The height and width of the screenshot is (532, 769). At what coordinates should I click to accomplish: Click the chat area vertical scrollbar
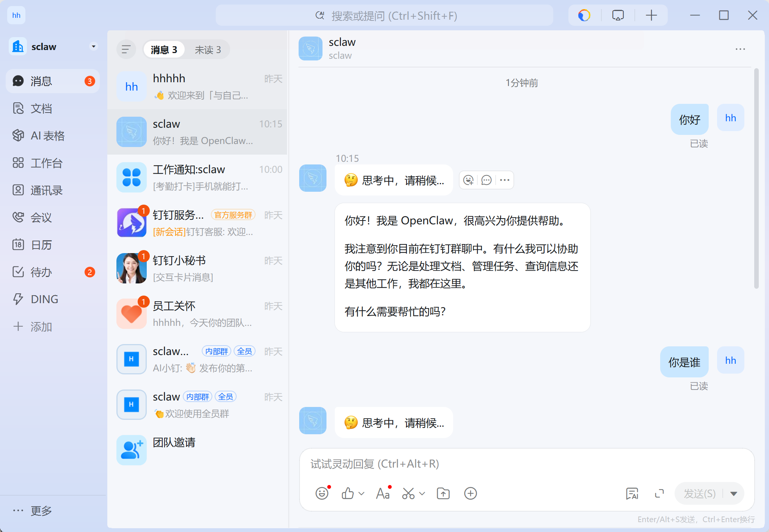[756, 178]
